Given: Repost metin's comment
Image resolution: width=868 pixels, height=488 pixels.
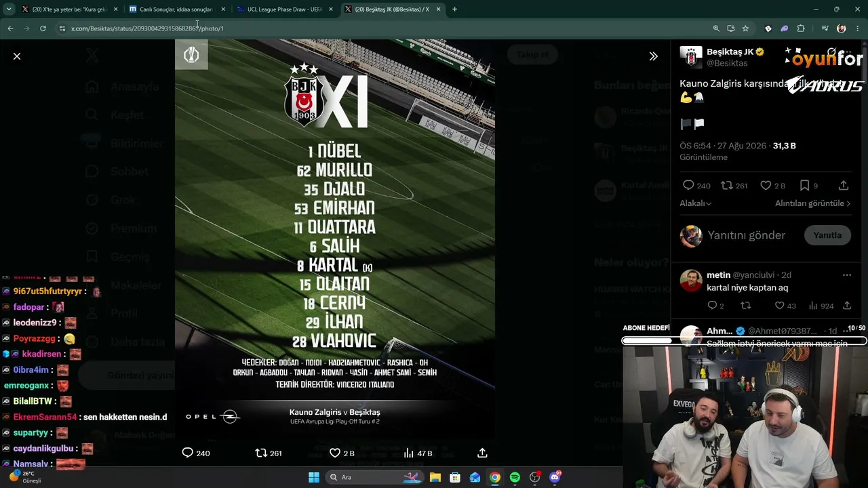Looking at the screenshot, I should (x=746, y=306).
